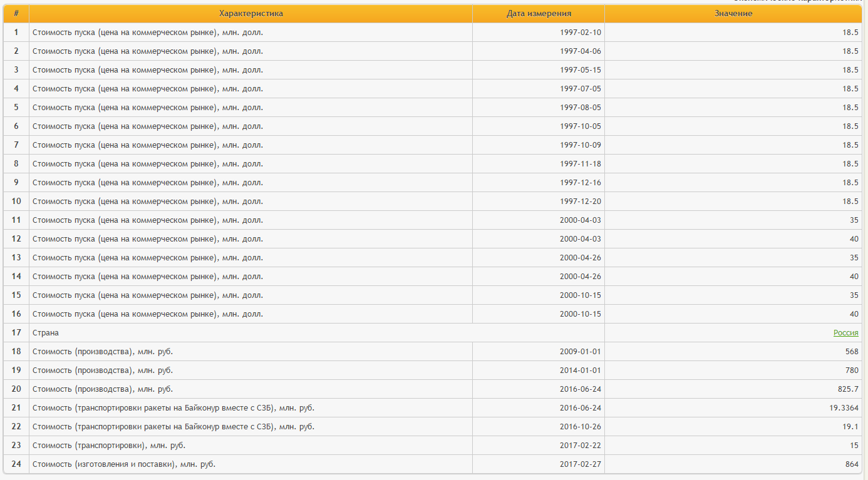Screen dimensions: 868x480
Task: Click the Характеристика column header
Action: (251, 13)
